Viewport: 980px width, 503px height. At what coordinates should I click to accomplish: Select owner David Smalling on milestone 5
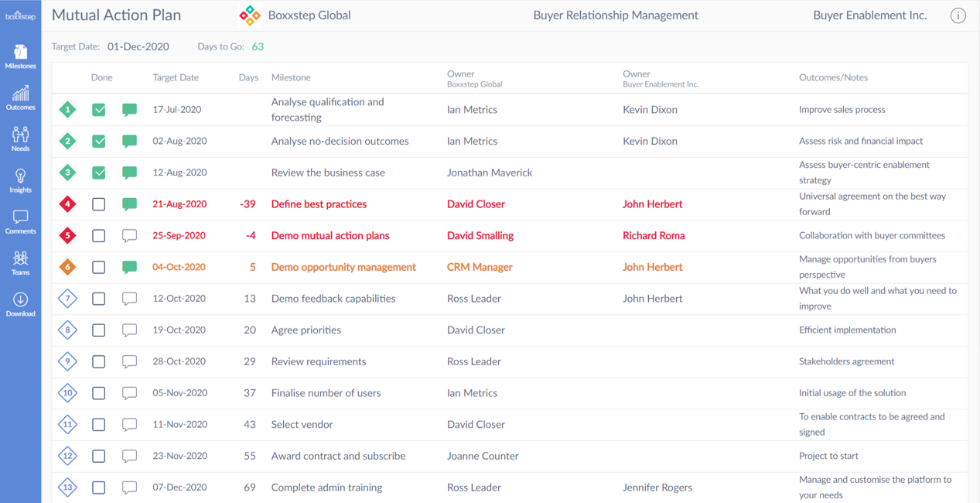tap(480, 236)
